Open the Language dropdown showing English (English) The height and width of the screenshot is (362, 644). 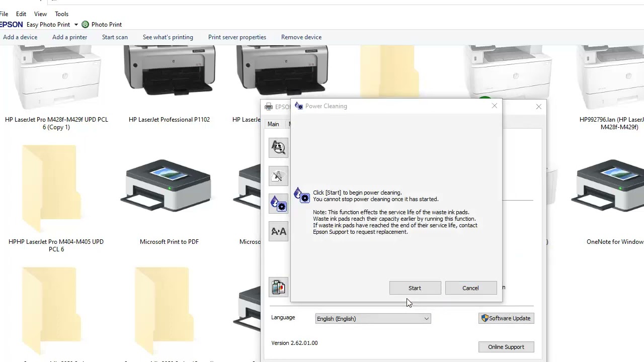tap(373, 319)
